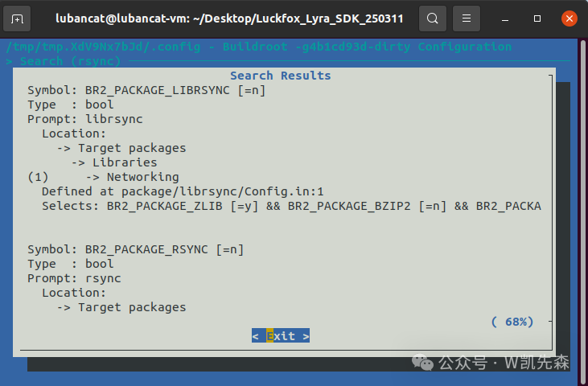Maximize the terminal window

click(535, 18)
